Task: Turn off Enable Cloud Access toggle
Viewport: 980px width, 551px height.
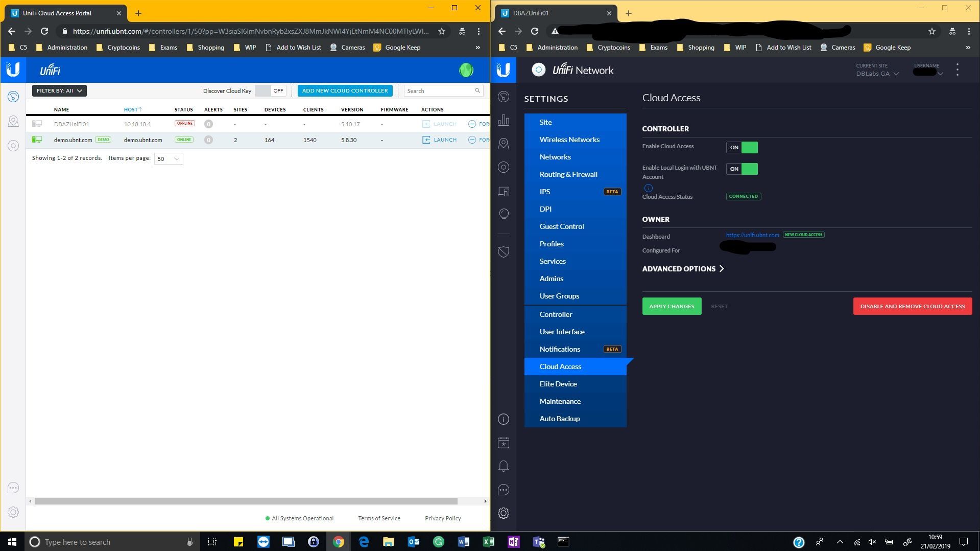Action: click(x=742, y=148)
